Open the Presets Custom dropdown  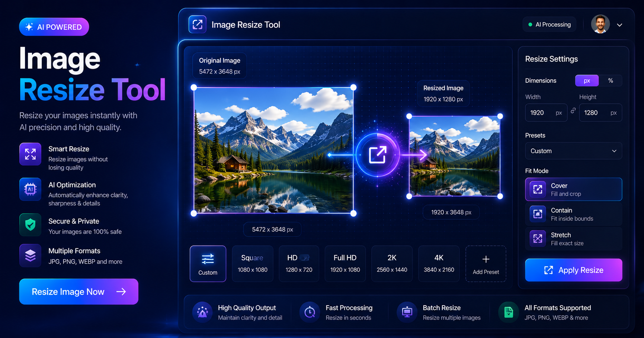coord(573,151)
